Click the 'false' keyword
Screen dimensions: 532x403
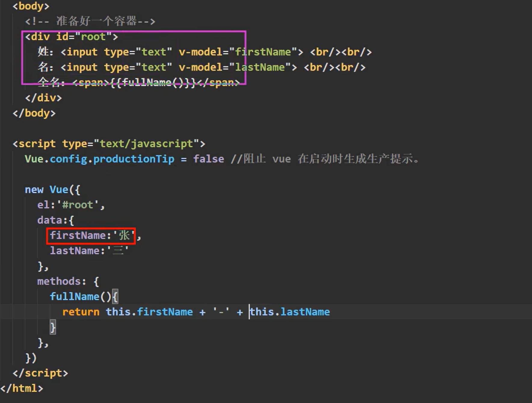pyautogui.click(x=208, y=159)
